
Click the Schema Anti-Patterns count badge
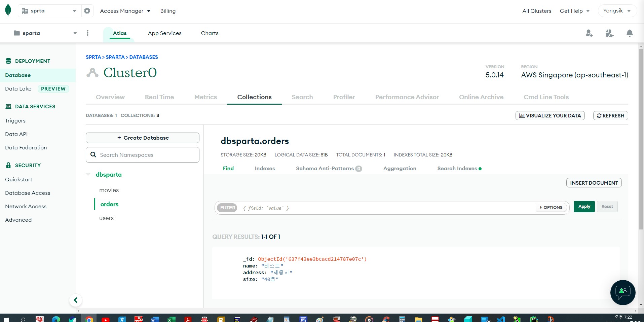359,169
